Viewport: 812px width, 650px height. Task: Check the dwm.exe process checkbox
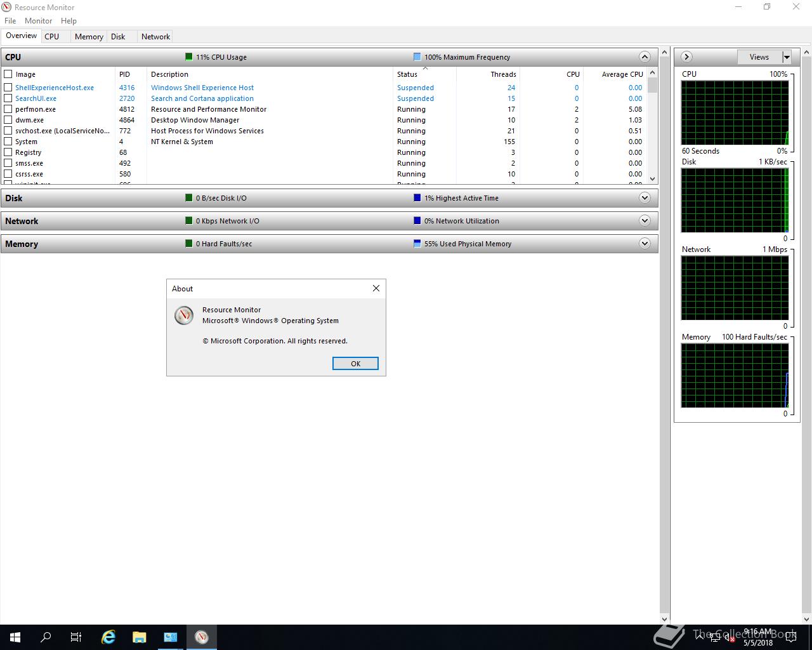(x=8, y=120)
